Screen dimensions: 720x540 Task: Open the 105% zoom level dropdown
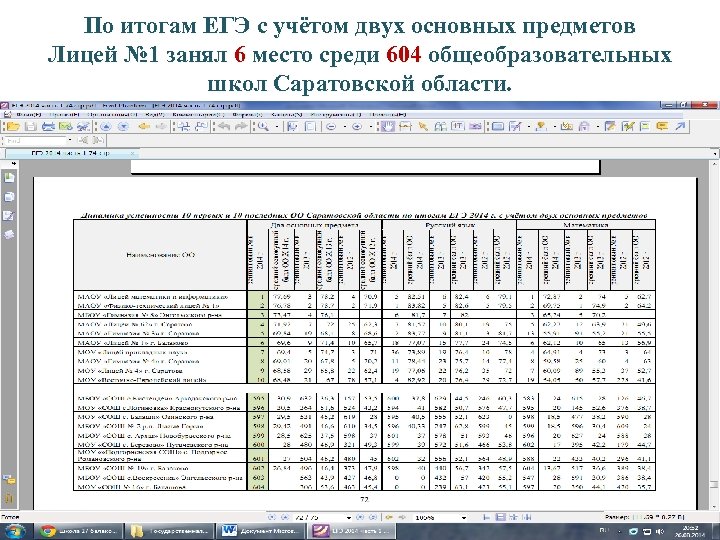[464, 518]
